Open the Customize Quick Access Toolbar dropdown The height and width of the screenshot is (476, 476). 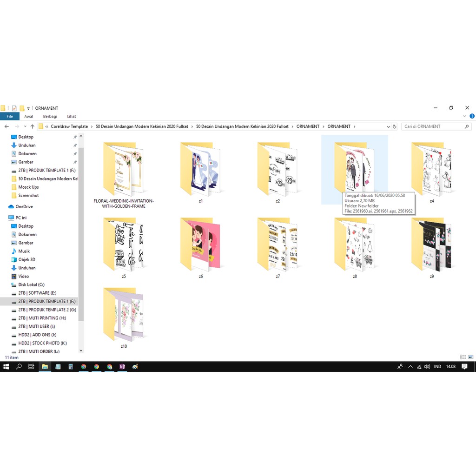(x=28, y=108)
